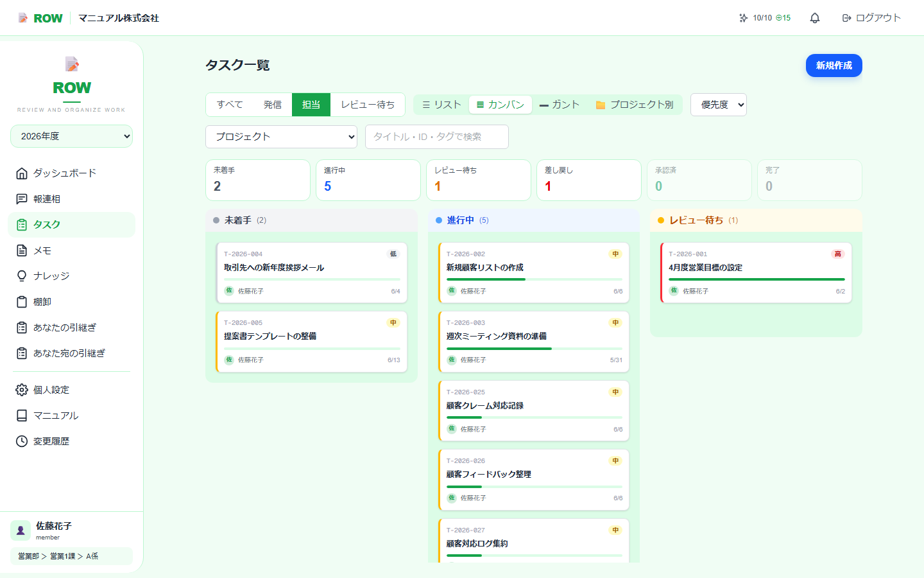This screenshot has width=924, height=578.
Task: Click the sparkle credits icon 10/10
Action: [x=743, y=18]
